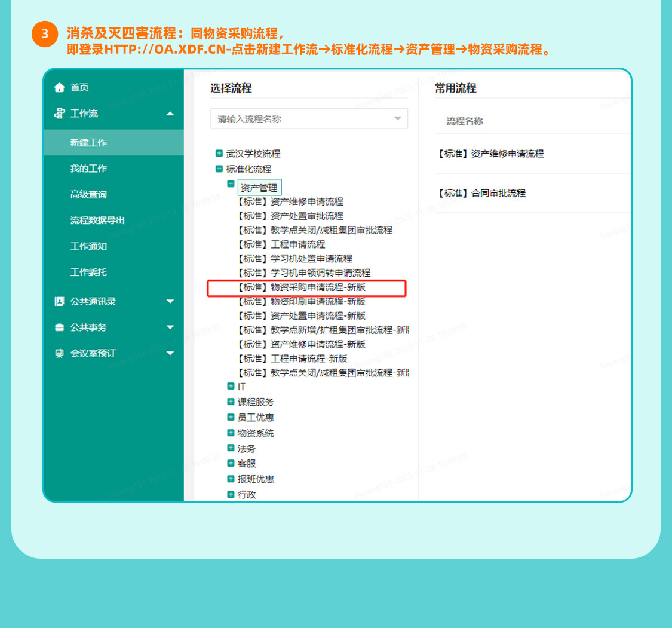Click the 公共事务 briefcase icon
672x628 pixels.
59,327
